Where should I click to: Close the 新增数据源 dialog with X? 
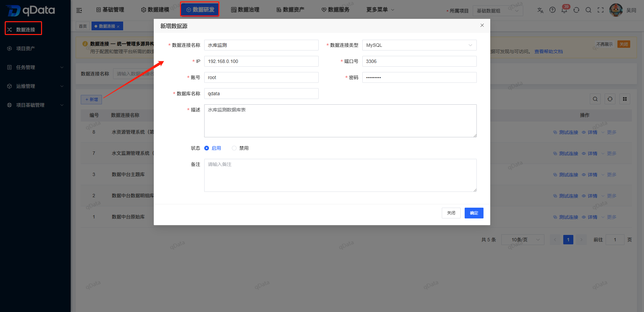482,25
